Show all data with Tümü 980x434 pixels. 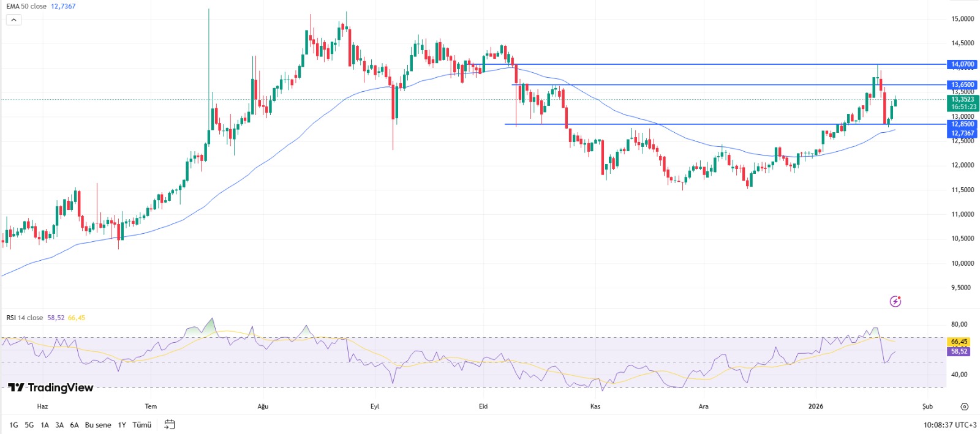[x=142, y=425]
